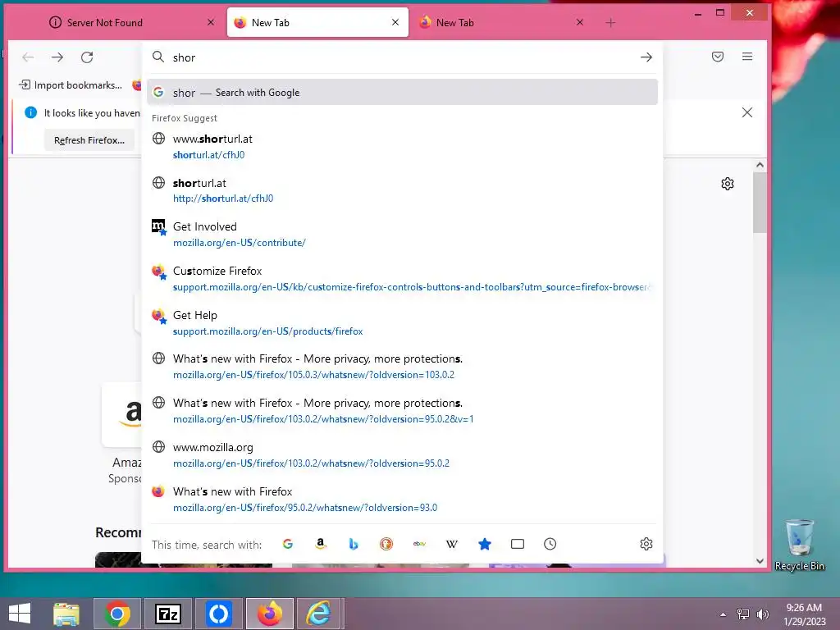The height and width of the screenshot is (630, 840).
Task: Search this time with Amazon icon
Action: click(x=321, y=545)
